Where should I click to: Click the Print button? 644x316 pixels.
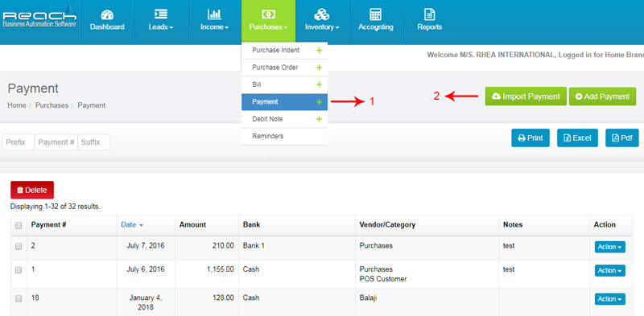point(530,137)
